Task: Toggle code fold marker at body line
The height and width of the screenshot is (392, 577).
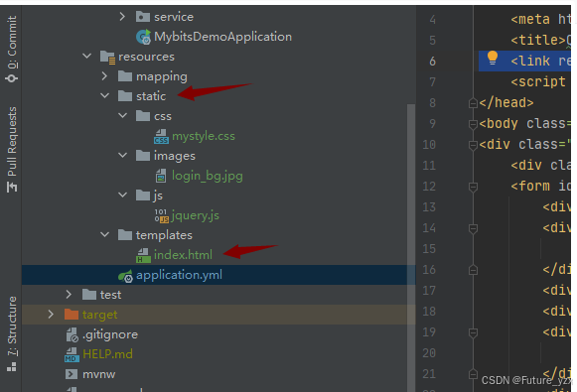Action: click(x=474, y=125)
